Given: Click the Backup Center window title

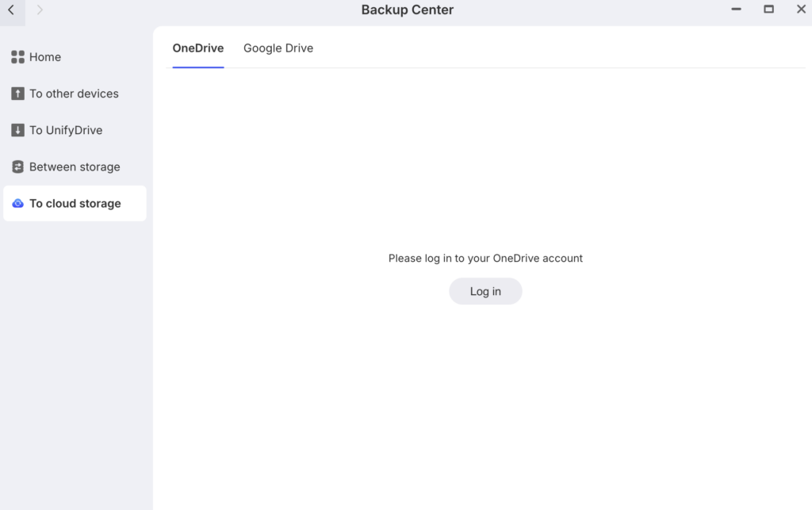Looking at the screenshot, I should click(407, 10).
